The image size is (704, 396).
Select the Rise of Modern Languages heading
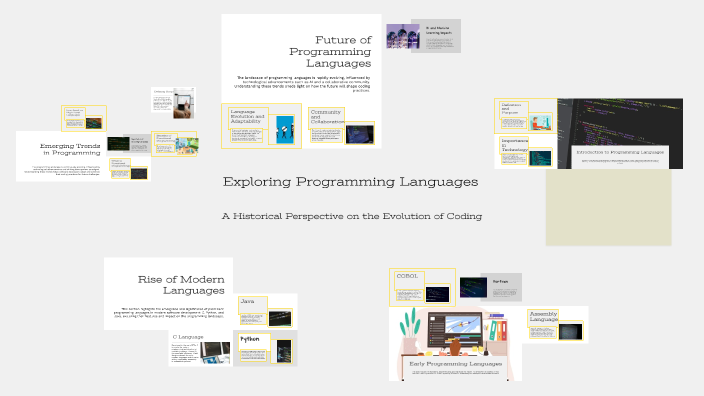[181, 285]
